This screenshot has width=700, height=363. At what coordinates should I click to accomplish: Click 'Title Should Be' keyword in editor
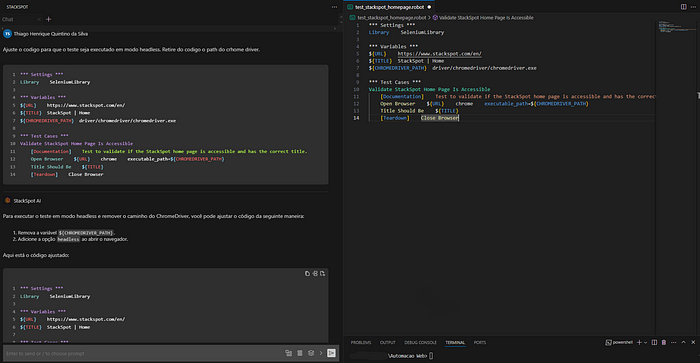[x=402, y=111]
